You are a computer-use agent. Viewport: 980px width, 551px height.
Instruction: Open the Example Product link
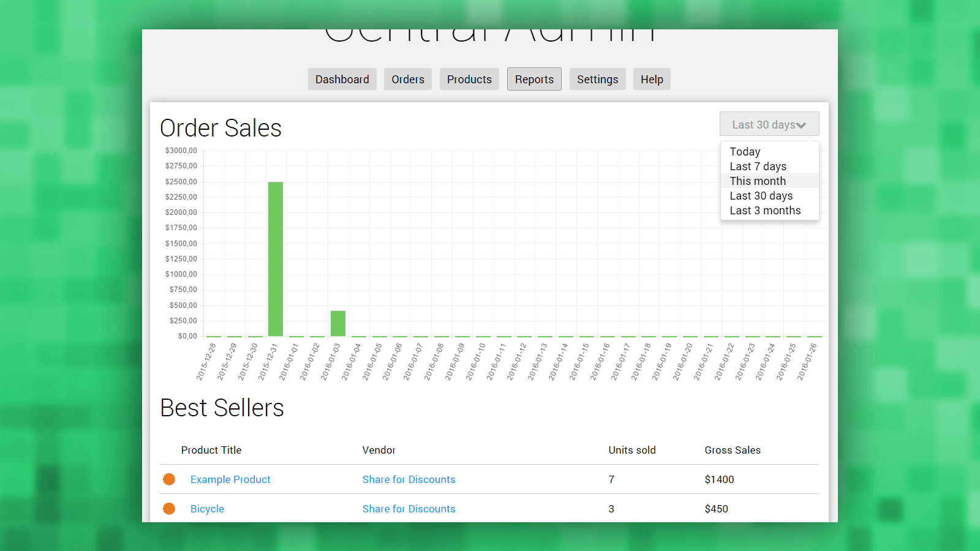(230, 479)
